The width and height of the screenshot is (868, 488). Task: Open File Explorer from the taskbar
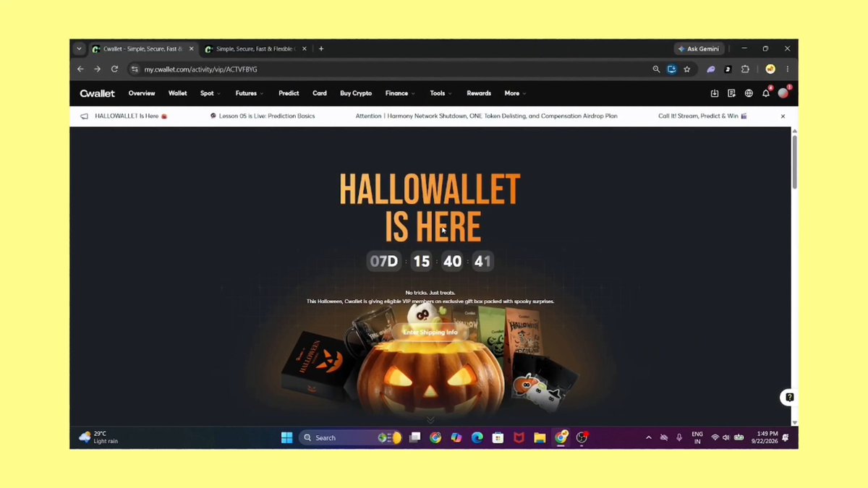540,437
